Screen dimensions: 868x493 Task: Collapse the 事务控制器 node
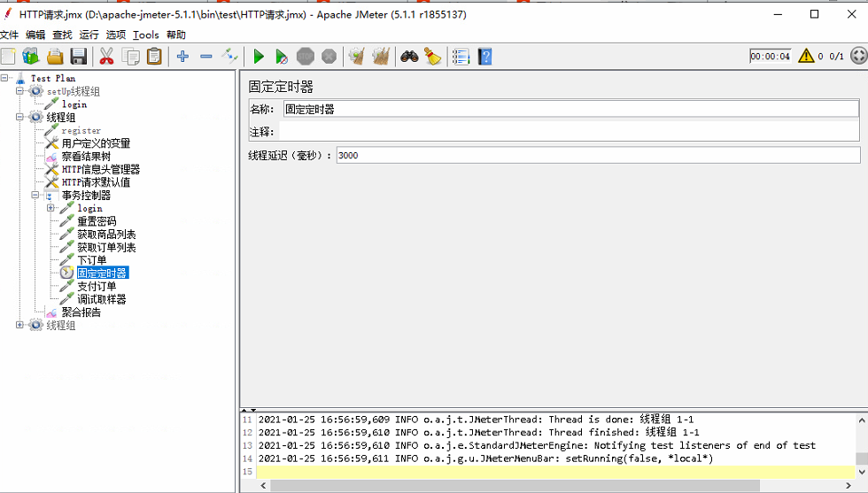point(35,195)
